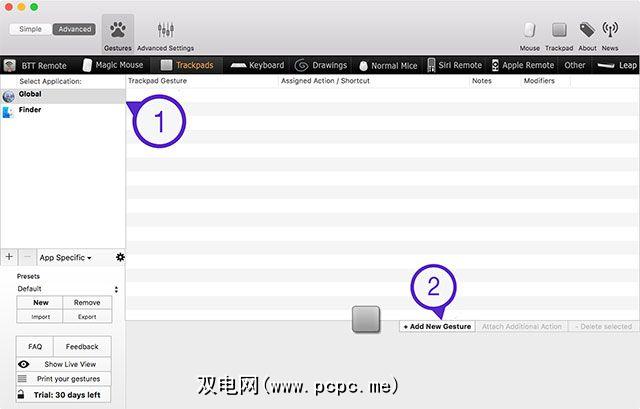Viewport: 640px width, 409px height.
Task: Select Global in application list
Action: click(x=63, y=96)
